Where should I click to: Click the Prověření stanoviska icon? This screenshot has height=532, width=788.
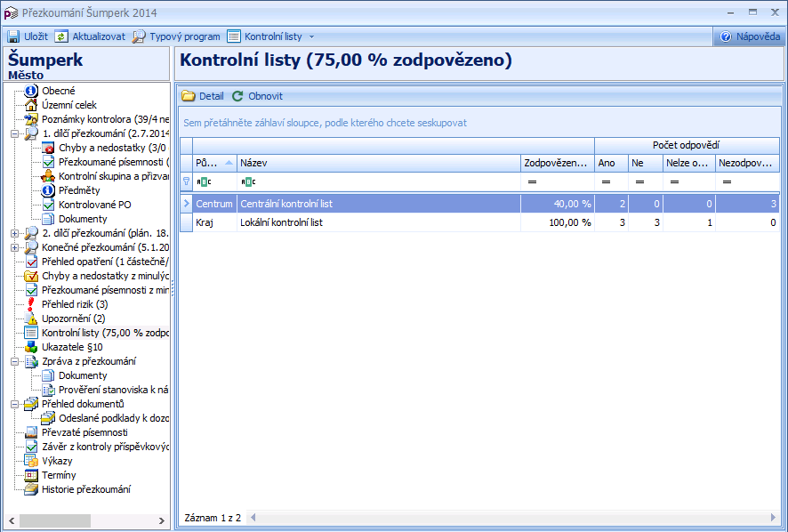click(48, 390)
